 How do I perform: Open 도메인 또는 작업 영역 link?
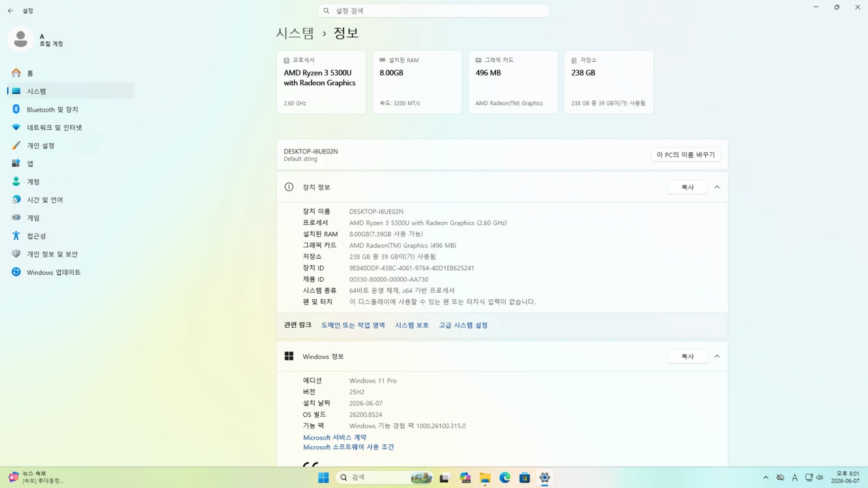pos(353,325)
